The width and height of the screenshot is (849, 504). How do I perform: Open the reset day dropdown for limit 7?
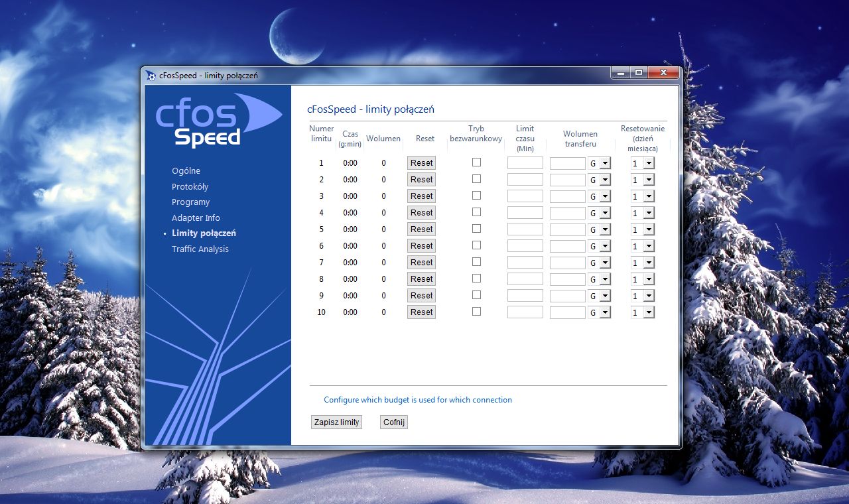pyautogui.click(x=643, y=263)
